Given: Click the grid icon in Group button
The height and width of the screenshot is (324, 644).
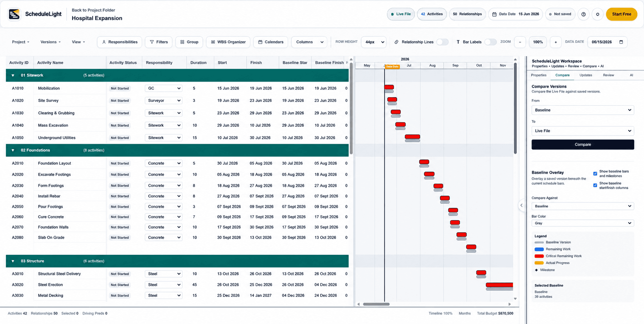Looking at the screenshot, I should click(182, 42).
